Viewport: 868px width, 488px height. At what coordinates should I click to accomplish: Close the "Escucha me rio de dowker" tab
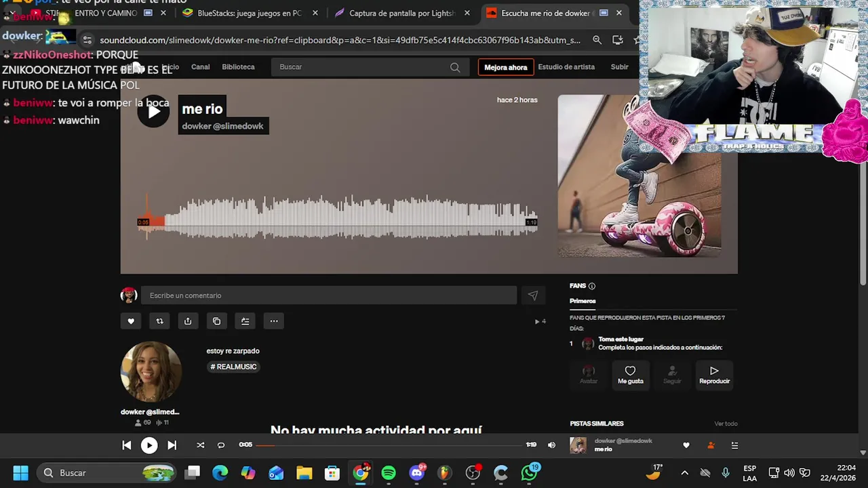pos(618,13)
